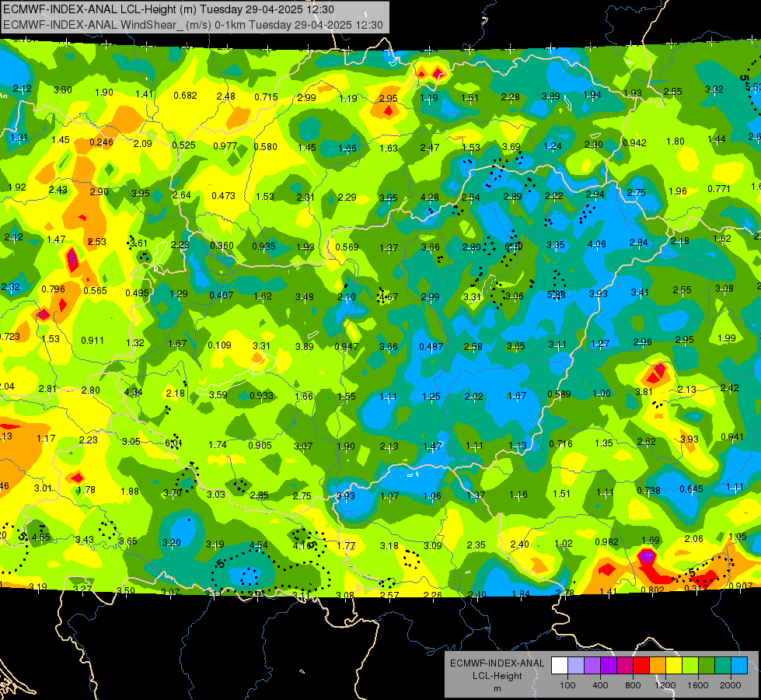
Task: Click the LCL-Height label in legend
Action: pos(497,676)
